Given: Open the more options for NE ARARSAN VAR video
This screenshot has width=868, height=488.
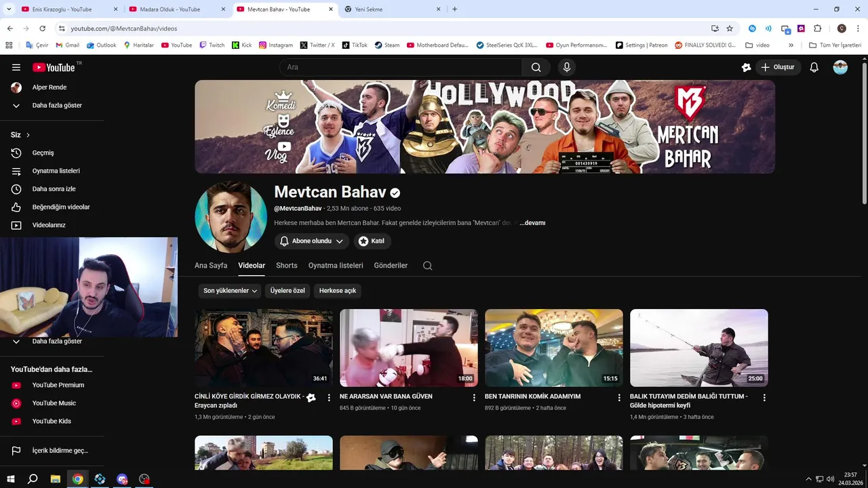Looking at the screenshot, I should 474,398.
